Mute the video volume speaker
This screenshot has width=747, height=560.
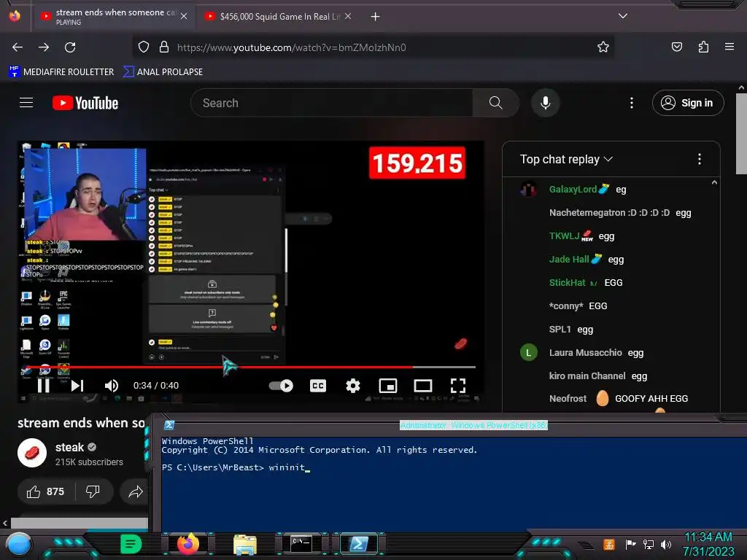click(112, 386)
